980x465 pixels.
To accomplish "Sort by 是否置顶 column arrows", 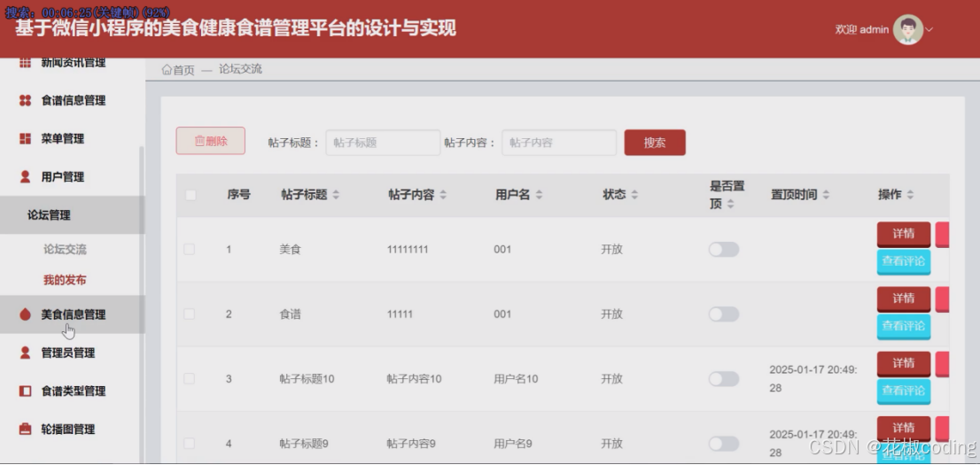I will pyautogui.click(x=730, y=204).
